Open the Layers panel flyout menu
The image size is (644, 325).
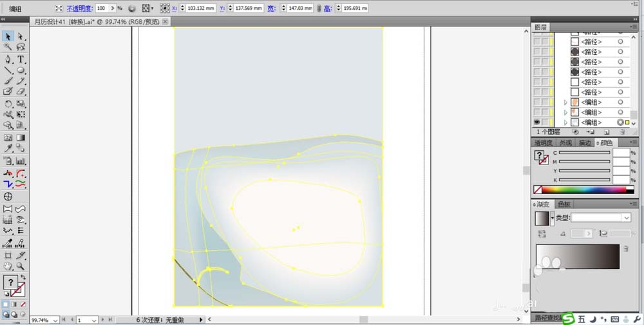tap(634, 27)
